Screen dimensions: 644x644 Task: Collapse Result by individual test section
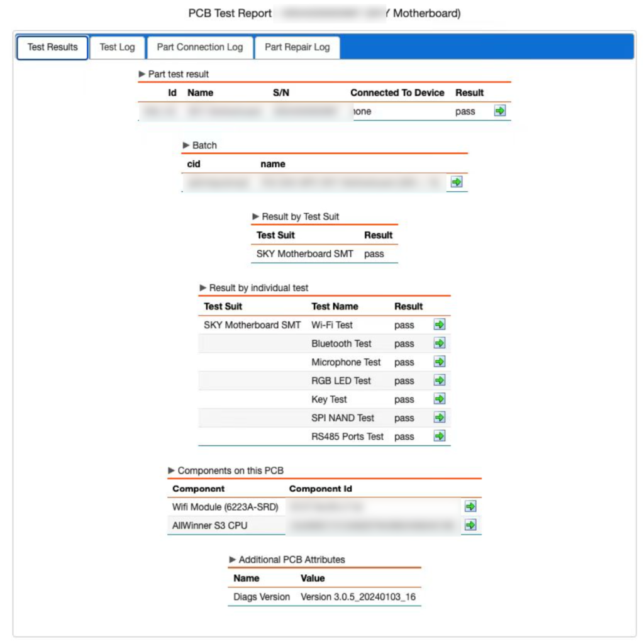203,287
